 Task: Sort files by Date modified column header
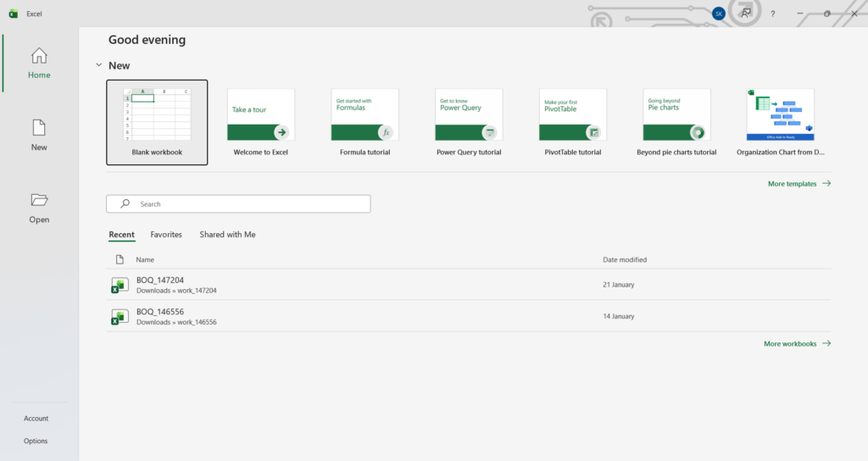tap(625, 260)
